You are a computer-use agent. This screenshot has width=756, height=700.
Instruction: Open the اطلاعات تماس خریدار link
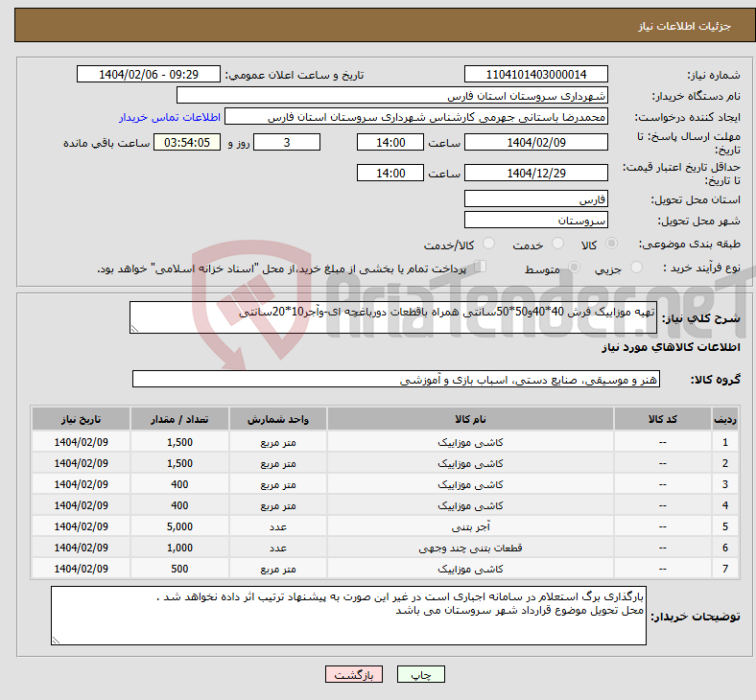tap(170, 117)
